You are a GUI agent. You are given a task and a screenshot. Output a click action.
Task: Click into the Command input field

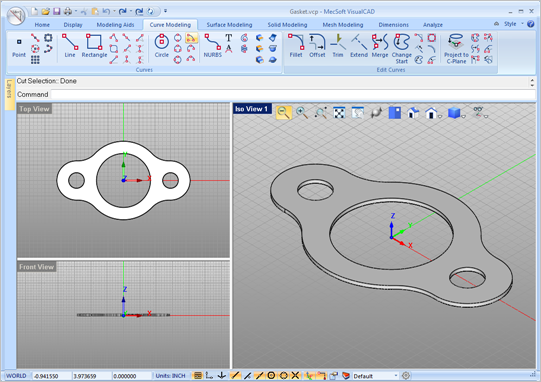click(x=293, y=94)
